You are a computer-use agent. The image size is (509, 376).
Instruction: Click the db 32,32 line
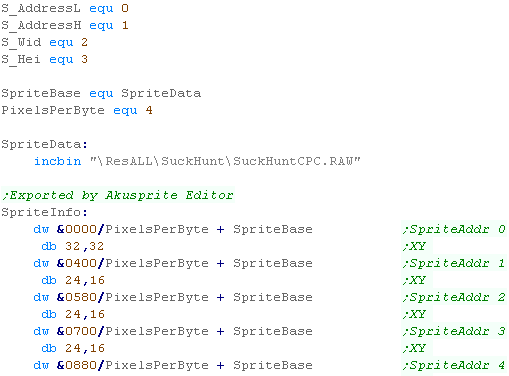[x=73, y=246]
